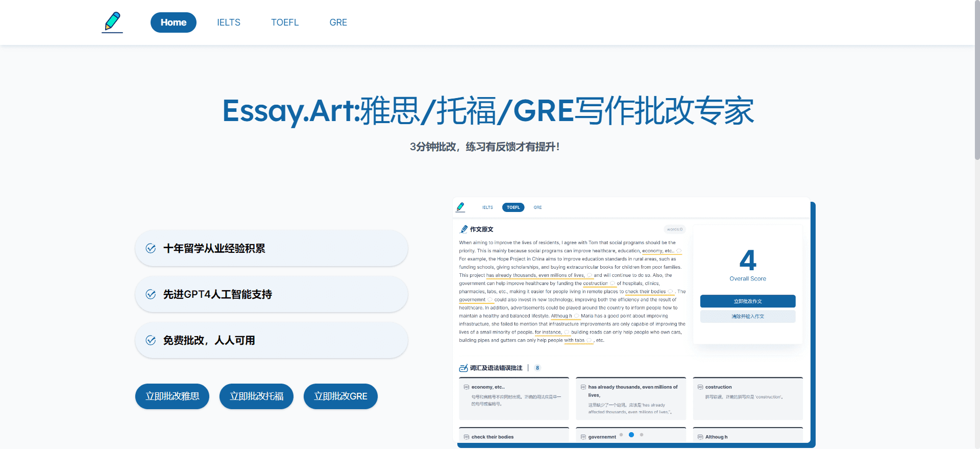Open the Home nav tab

(174, 22)
